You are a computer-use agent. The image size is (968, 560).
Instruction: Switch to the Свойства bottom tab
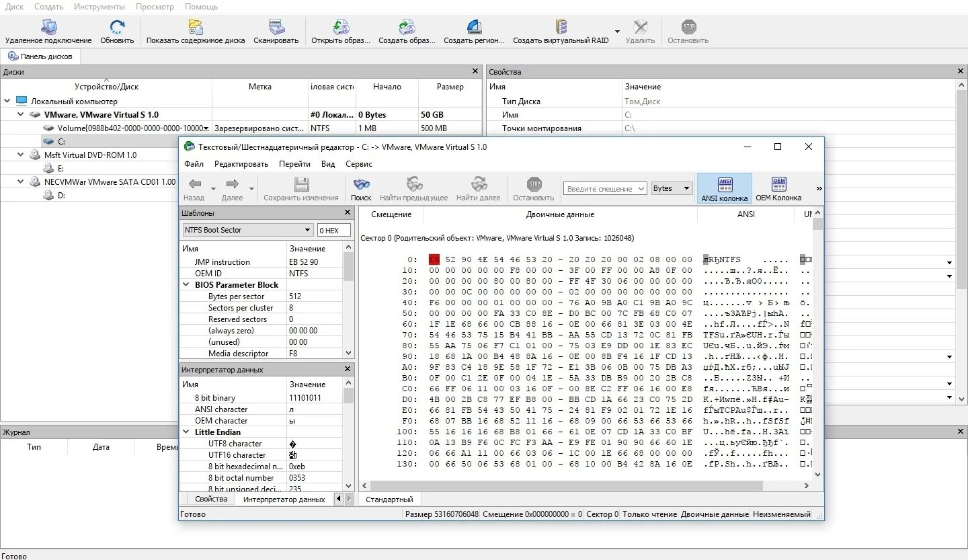click(211, 499)
